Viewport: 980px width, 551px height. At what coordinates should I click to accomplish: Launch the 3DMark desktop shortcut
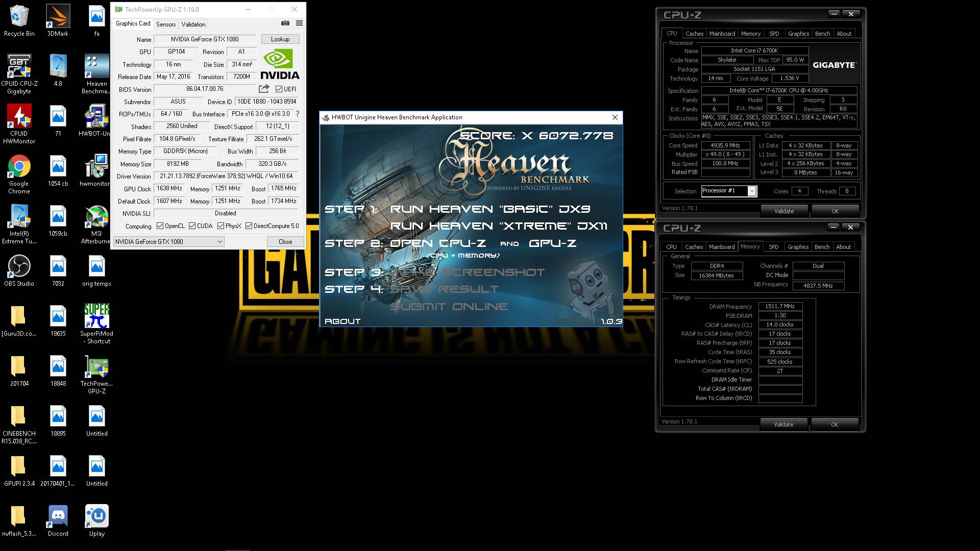click(58, 20)
